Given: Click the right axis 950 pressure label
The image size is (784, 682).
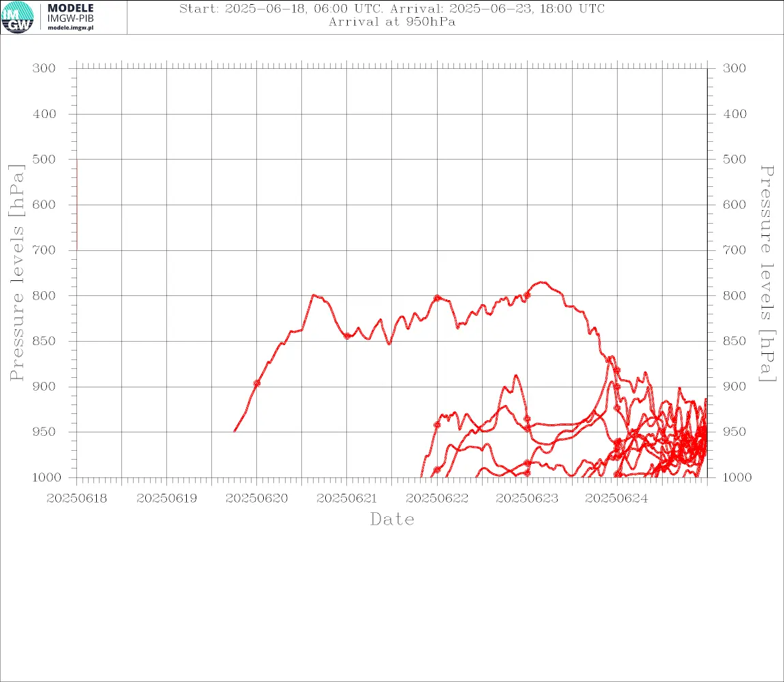Looking at the screenshot, I should [x=734, y=431].
